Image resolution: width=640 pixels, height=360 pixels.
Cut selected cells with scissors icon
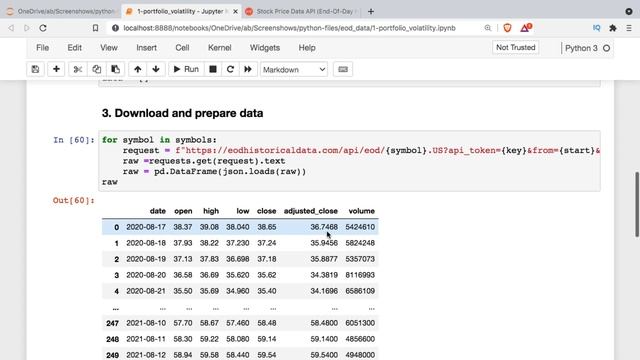(x=78, y=69)
